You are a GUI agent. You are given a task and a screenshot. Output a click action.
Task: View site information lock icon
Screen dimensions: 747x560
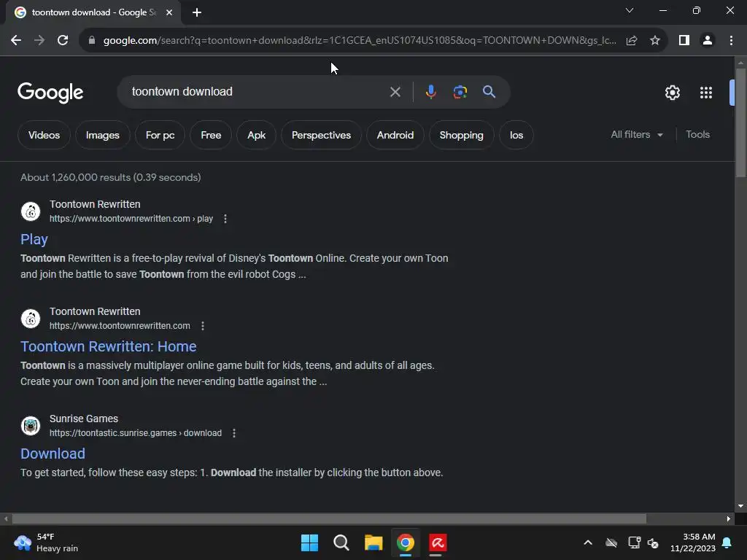pyautogui.click(x=92, y=41)
